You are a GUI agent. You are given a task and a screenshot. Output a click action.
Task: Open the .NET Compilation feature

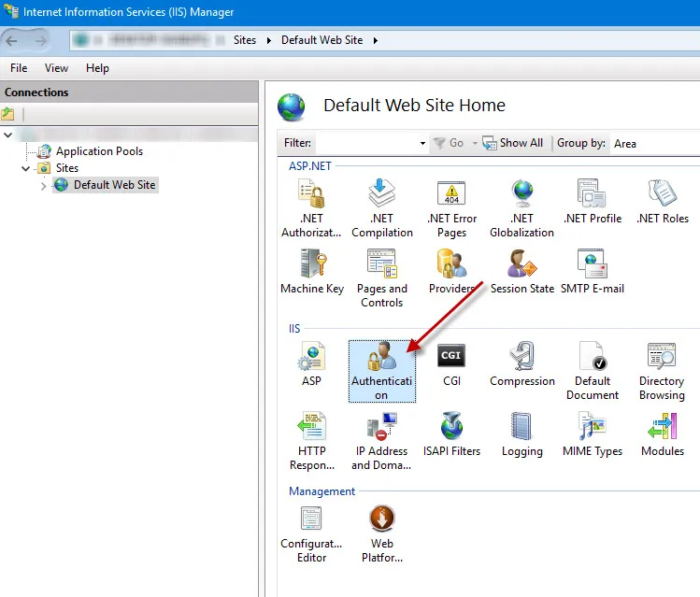click(381, 208)
